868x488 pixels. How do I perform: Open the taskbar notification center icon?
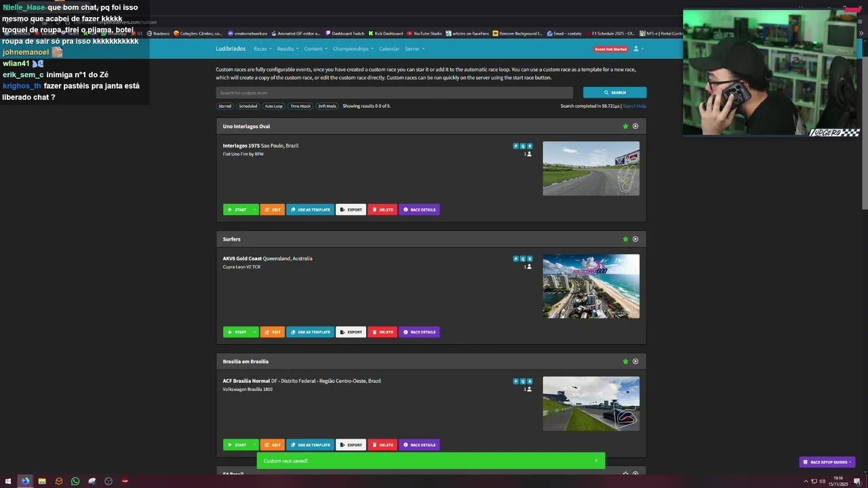(x=857, y=481)
